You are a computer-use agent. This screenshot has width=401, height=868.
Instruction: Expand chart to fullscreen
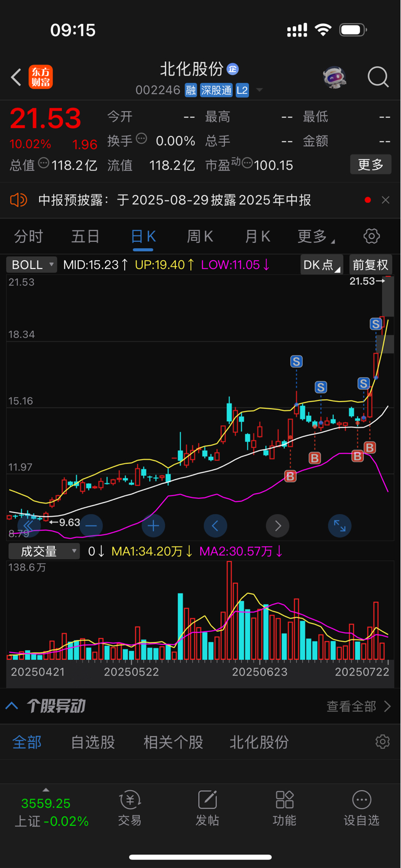[339, 526]
